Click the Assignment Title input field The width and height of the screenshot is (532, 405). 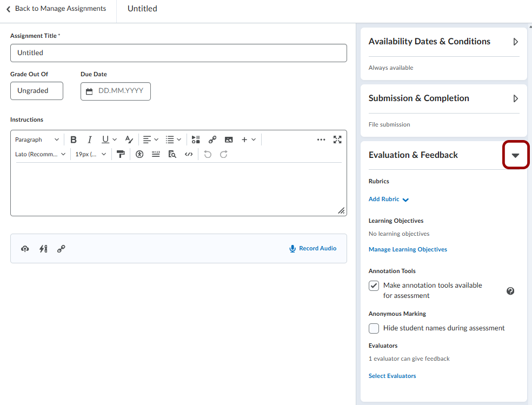(178, 53)
